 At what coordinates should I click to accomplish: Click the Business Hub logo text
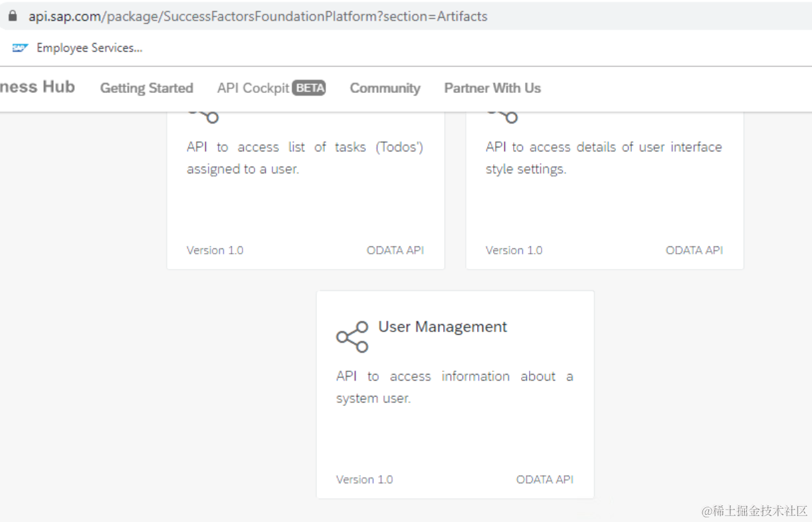37,87
